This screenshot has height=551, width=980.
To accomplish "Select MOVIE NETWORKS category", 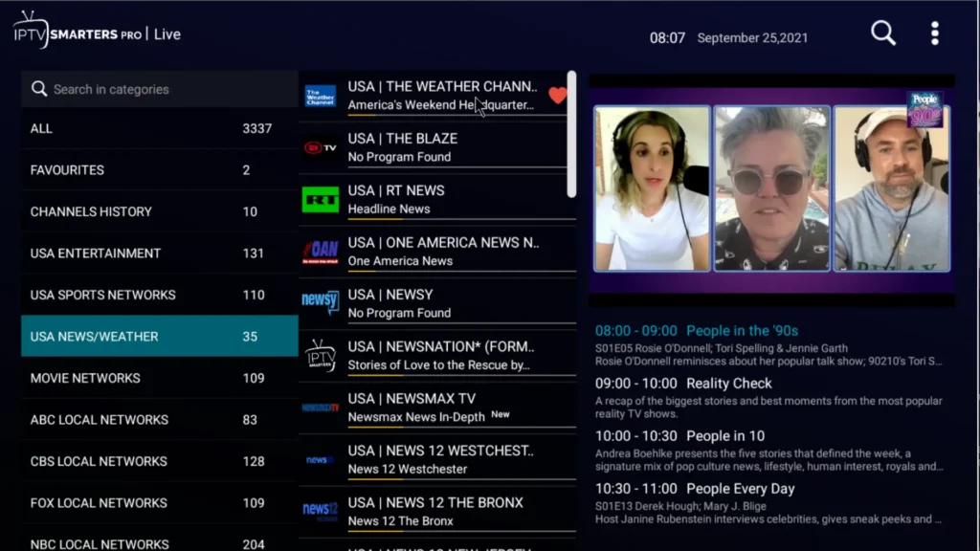I will coord(160,378).
